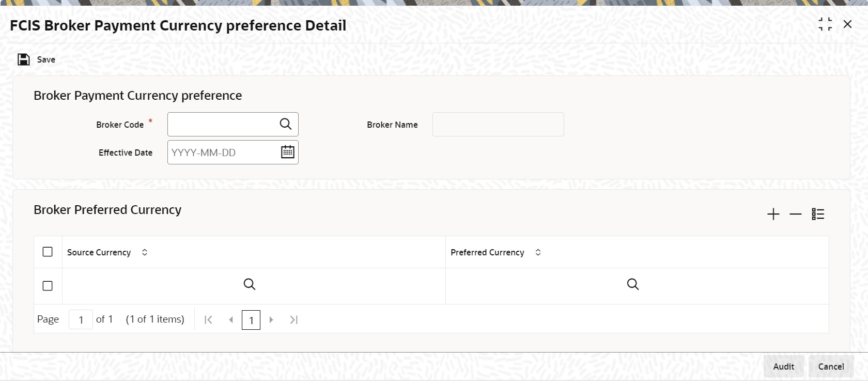Select page 1 in the pagination
868x381 pixels.
(251, 320)
